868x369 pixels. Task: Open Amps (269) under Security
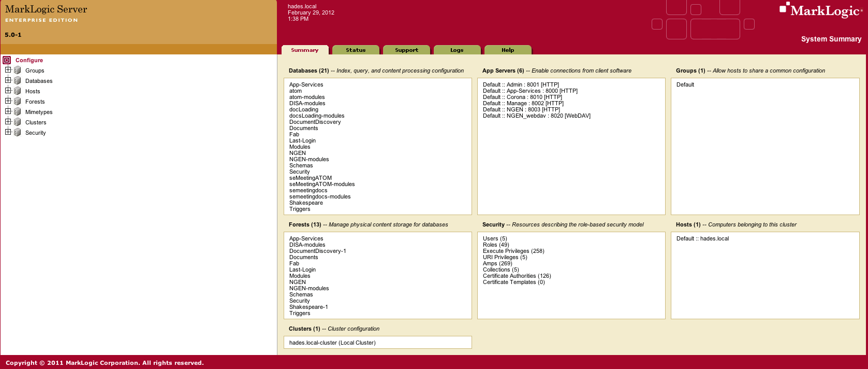point(497,263)
